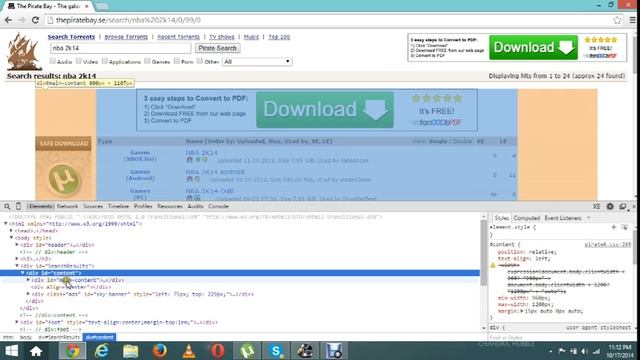Click the house icon in the taskbar
Screen dimensions: 640x360
coord(36,351)
